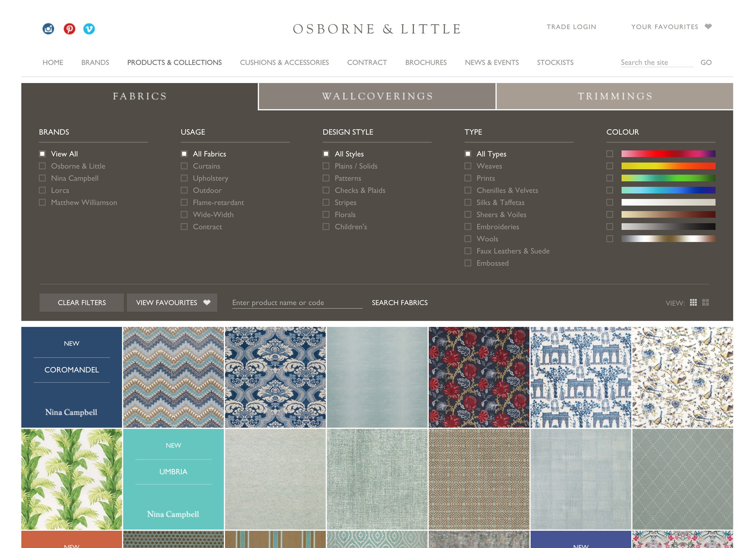This screenshot has height=548, width=756.
Task: Check the Florals design style filter
Action: coord(326,214)
